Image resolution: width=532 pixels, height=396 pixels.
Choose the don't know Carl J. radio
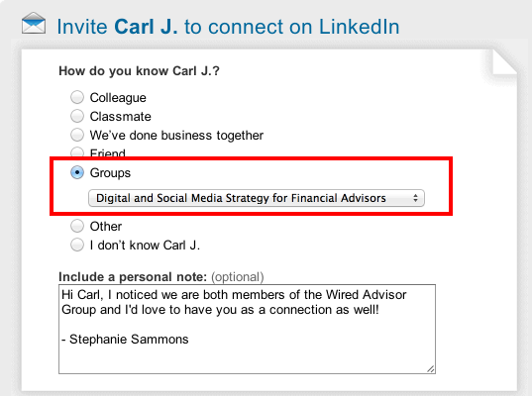click(77, 245)
